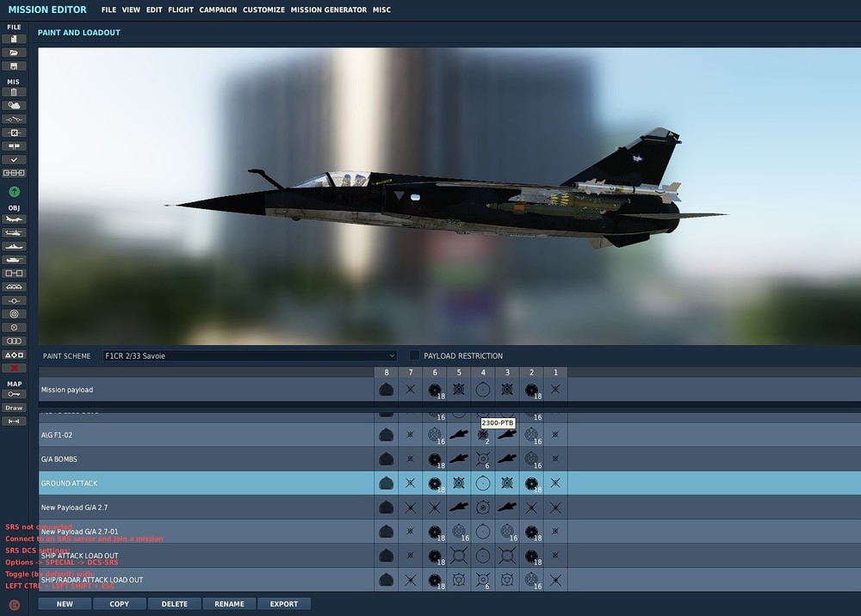Open the FILE menu
This screenshot has width=861, height=616.
pyautogui.click(x=108, y=9)
